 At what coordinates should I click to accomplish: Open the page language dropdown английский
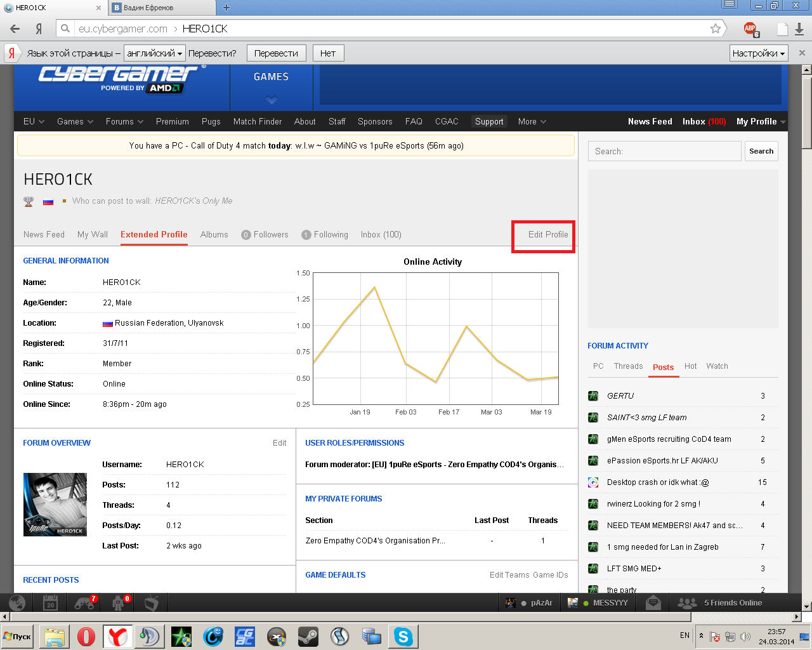tap(155, 53)
